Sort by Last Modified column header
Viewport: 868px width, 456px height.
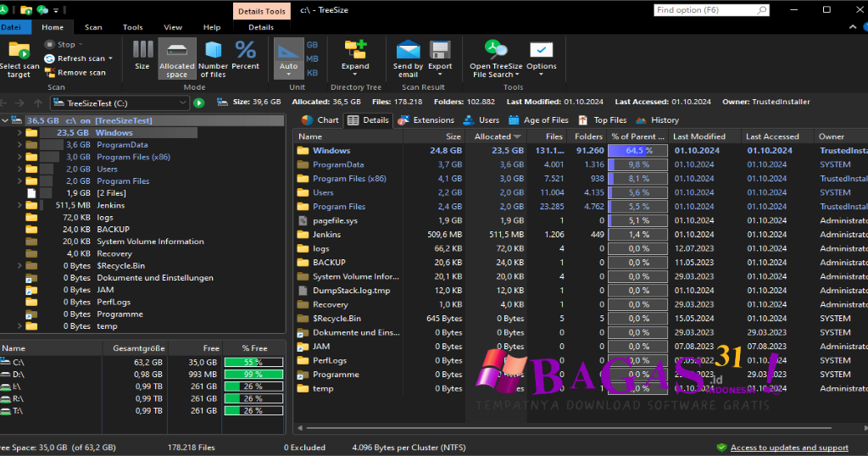[x=704, y=136]
